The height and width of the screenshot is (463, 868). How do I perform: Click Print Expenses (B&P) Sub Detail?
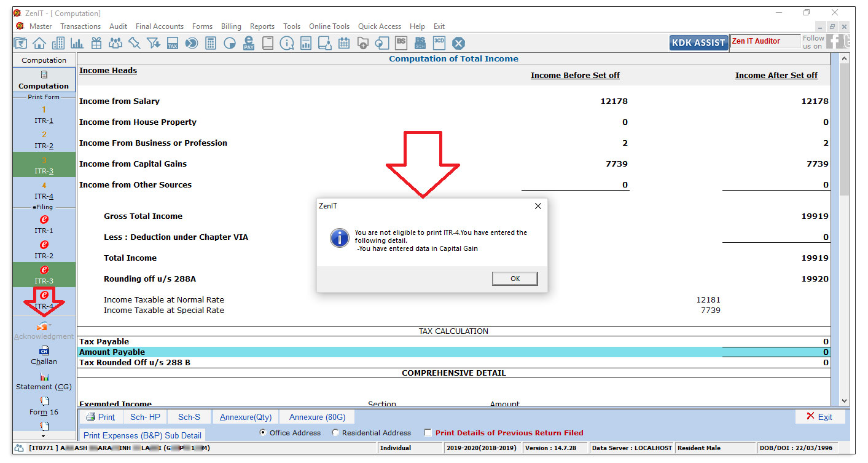point(143,435)
